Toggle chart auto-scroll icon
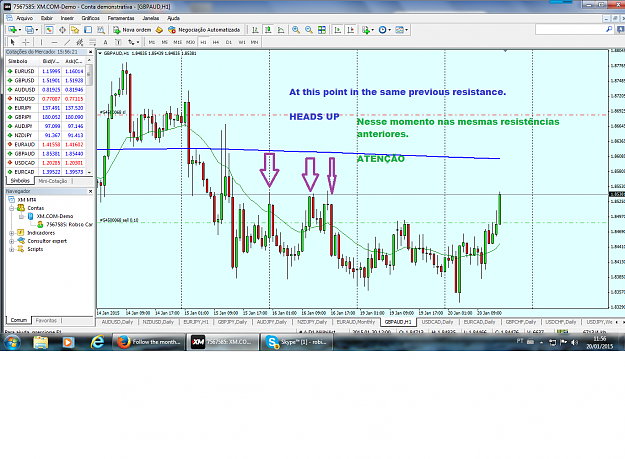The height and width of the screenshot is (459, 625). (x=338, y=30)
